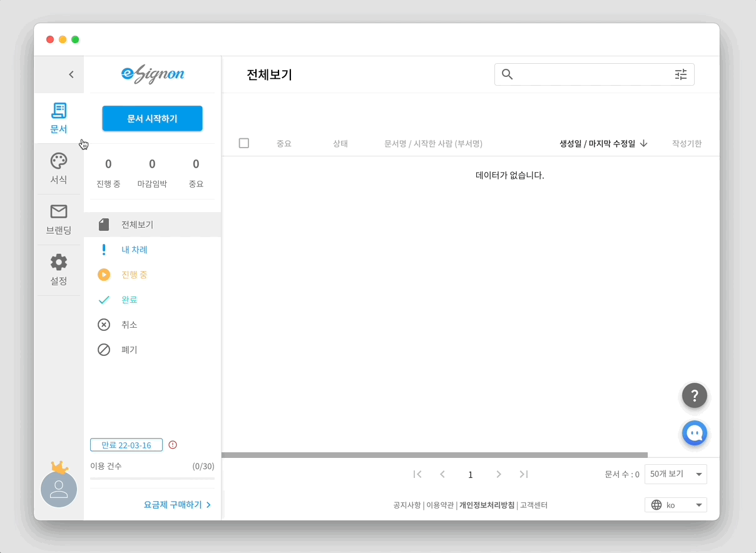Click the search magnifier icon
Viewport: 756px width, 553px height.
click(x=508, y=74)
